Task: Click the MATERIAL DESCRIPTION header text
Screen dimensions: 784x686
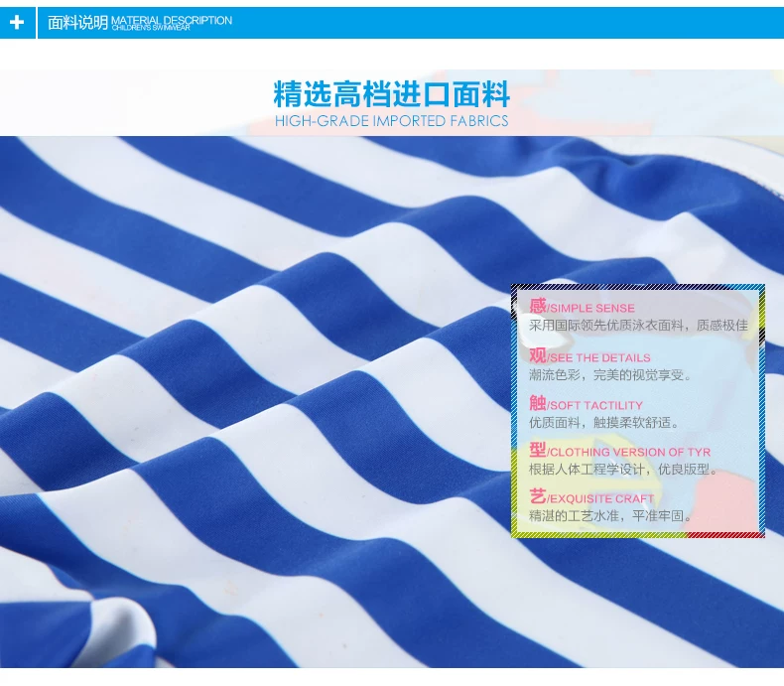Action: point(172,21)
